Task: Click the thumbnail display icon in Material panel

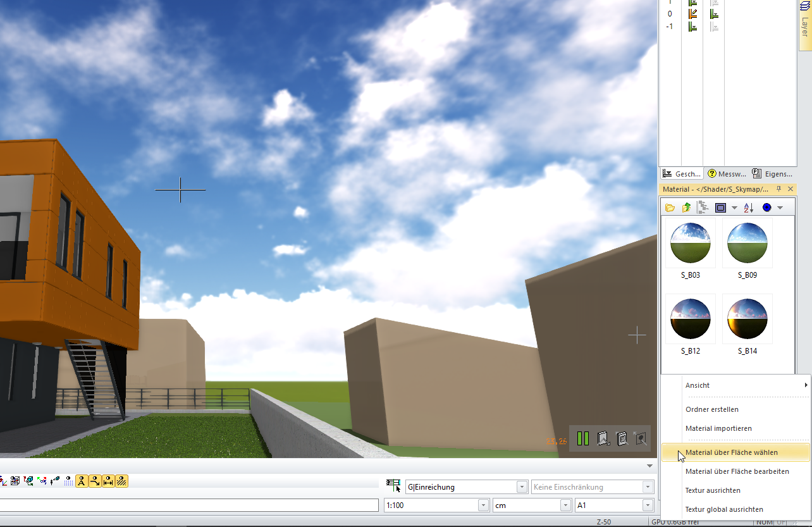Action: [x=720, y=207]
